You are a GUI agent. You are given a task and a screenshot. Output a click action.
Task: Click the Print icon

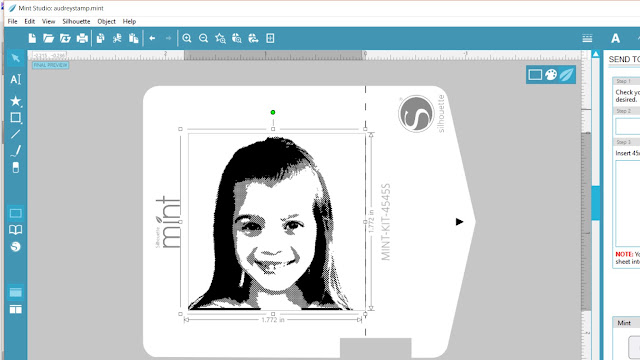[82, 38]
